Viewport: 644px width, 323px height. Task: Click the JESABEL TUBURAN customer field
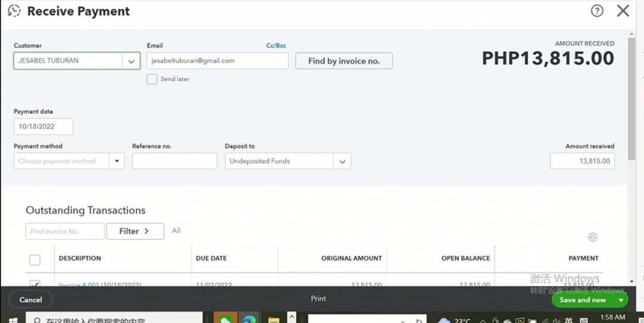click(68, 61)
